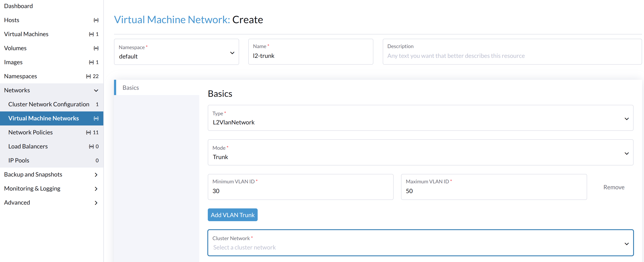Click namespaced icon beside Namespaces count

pyautogui.click(x=88, y=76)
